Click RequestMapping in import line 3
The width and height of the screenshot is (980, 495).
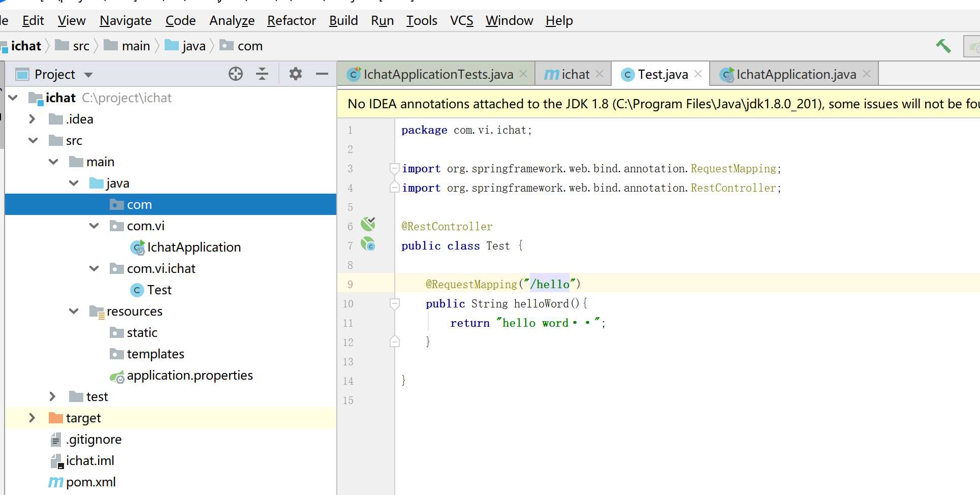(x=733, y=168)
